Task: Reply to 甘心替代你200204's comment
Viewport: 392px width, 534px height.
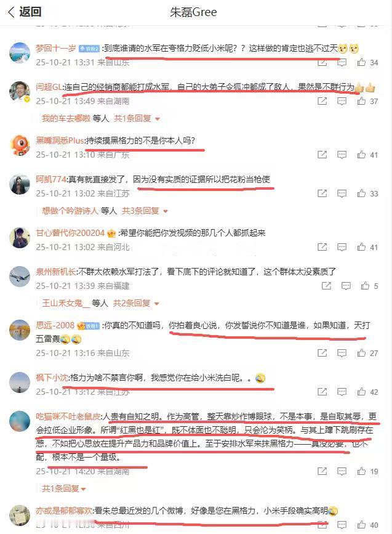Action: 342,247
